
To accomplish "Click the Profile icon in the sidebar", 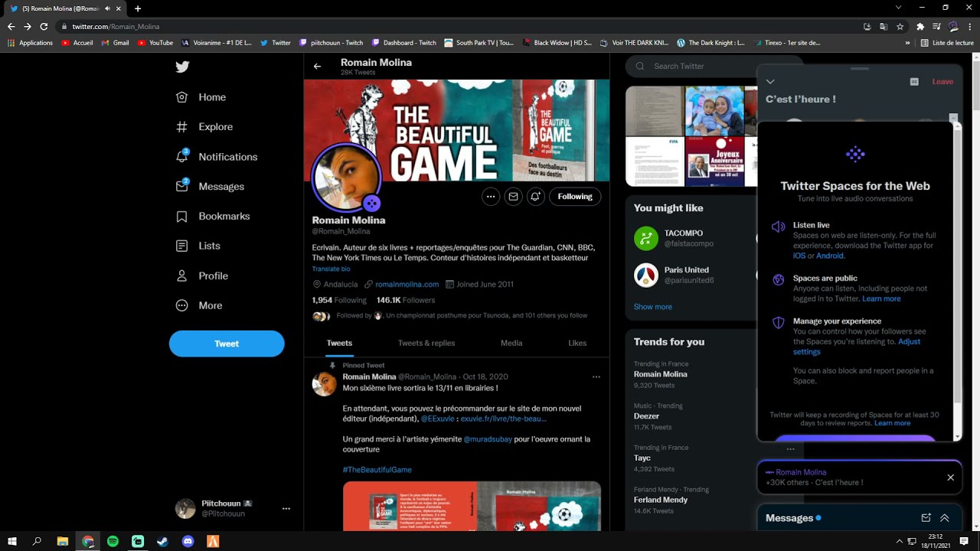I will tap(181, 275).
